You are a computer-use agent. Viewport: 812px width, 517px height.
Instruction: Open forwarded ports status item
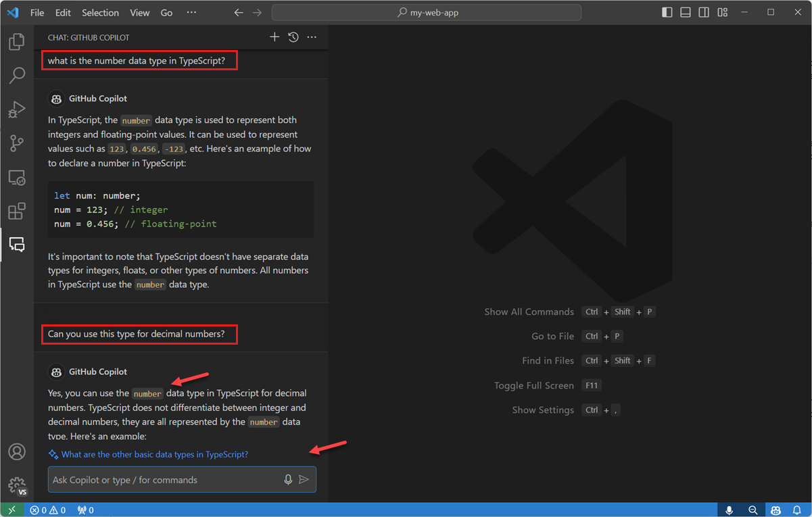[x=86, y=510]
